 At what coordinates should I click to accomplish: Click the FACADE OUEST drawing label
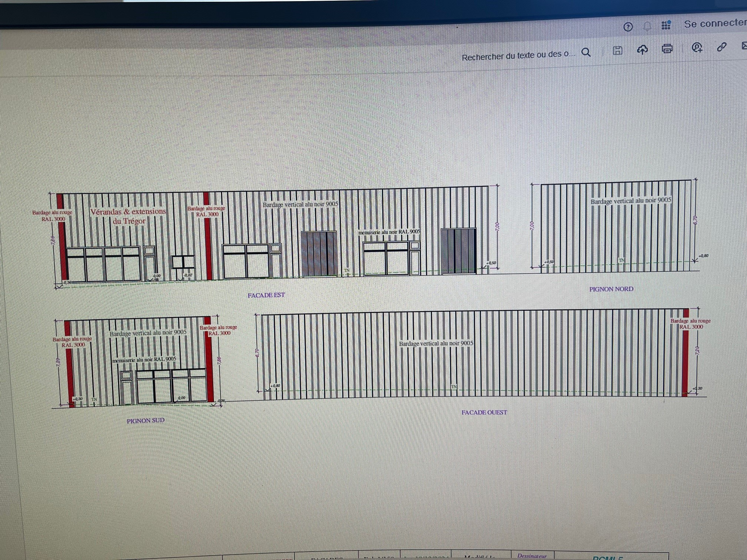click(x=484, y=412)
